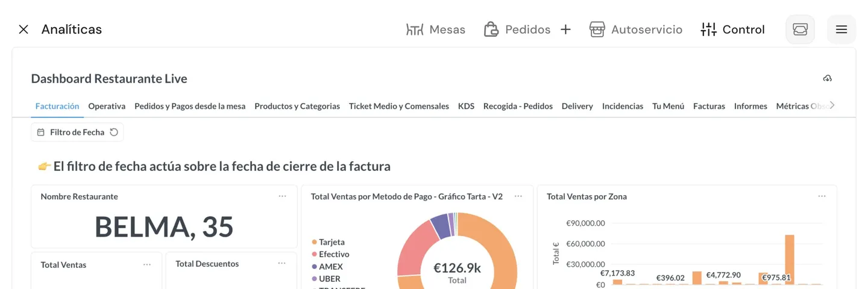Toggle the Efectivo legend series
The width and height of the screenshot is (868, 289).
333,254
